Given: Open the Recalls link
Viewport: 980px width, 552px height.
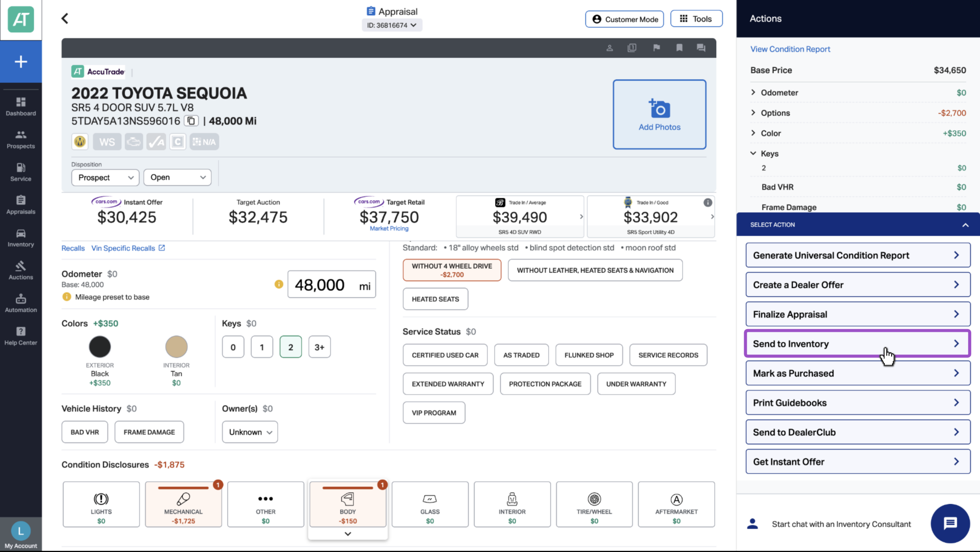Looking at the screenshot, I should pos(73,248).
